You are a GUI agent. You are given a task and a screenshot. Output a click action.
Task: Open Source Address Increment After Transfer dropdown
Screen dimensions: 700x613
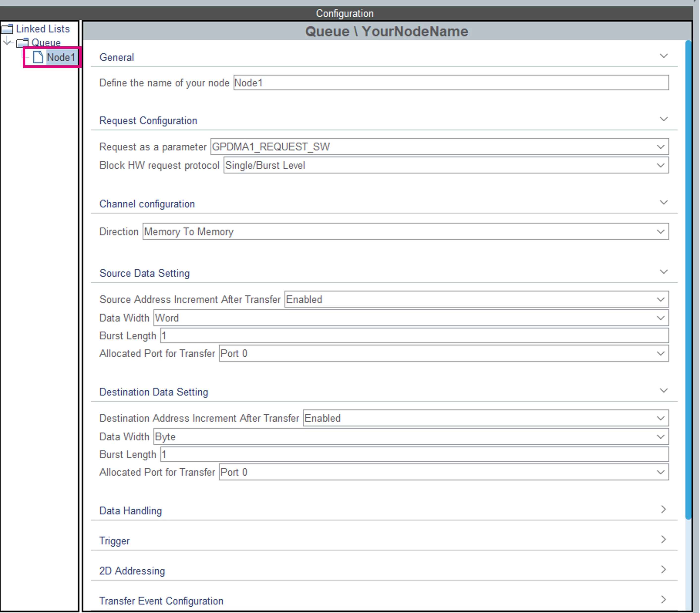(x=476, y=299)
